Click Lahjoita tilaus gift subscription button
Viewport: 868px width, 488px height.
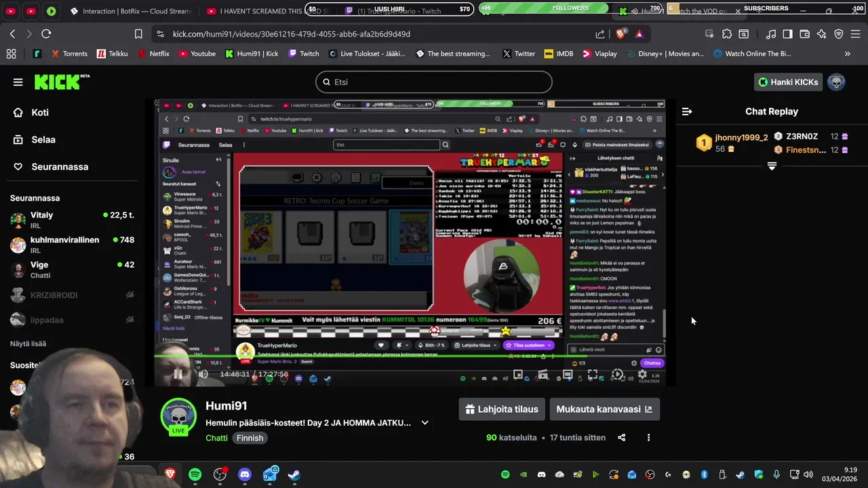tap(502, 409)
